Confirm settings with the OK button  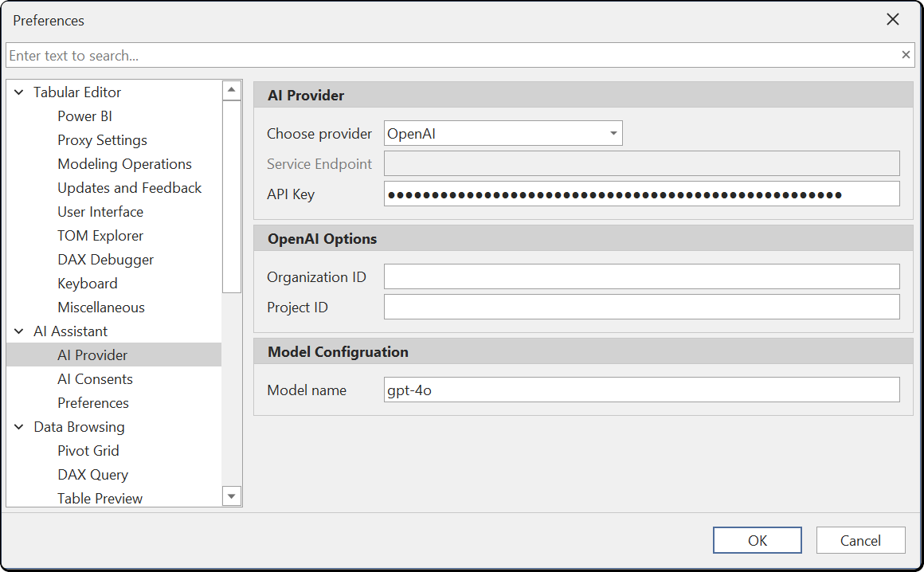click(757, 539)
